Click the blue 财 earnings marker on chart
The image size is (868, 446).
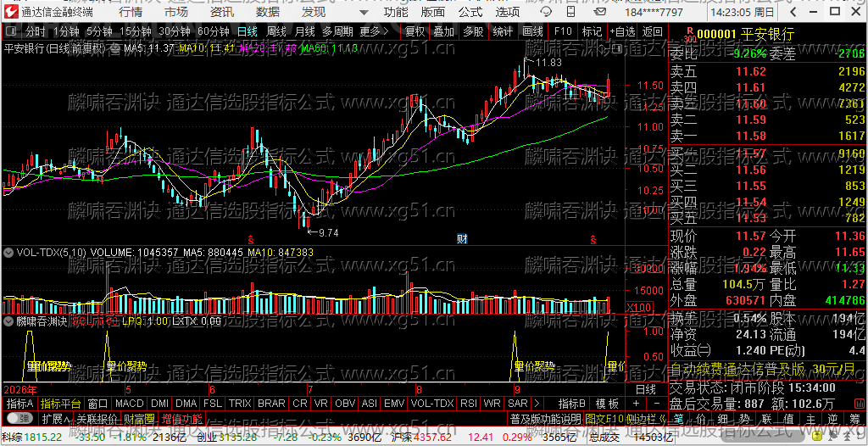pos(462,239)
